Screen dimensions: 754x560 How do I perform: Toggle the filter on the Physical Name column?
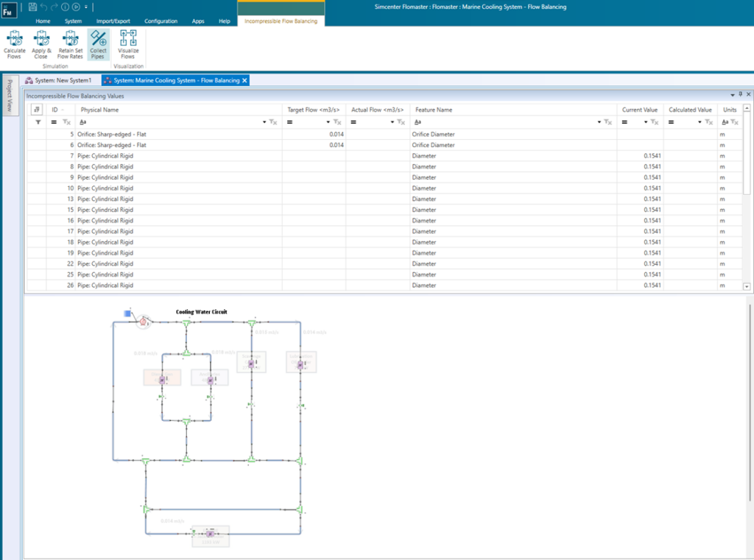click(272, 121)
